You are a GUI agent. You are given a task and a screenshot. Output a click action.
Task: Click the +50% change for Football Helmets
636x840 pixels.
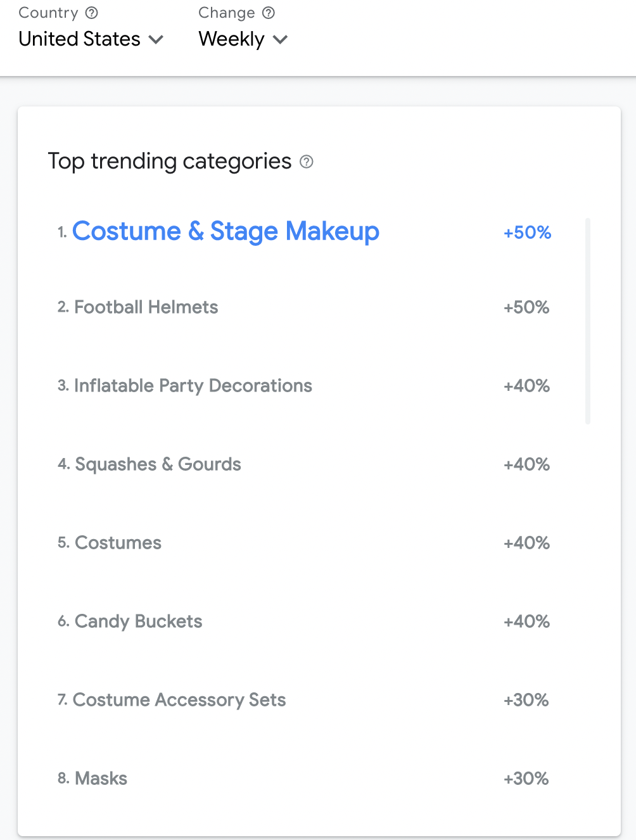click(526, 307)
